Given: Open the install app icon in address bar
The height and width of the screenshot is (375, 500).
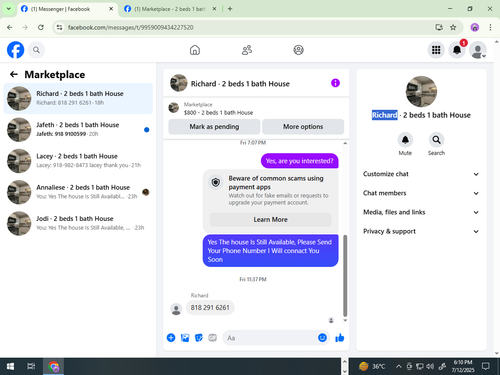Looking at the screenshot, I should (439, 27).
